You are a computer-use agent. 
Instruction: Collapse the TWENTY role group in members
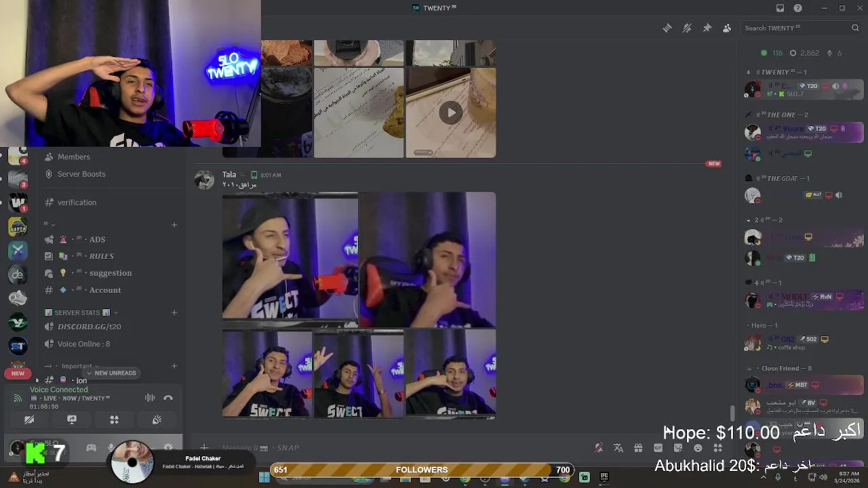pos(776,72)
